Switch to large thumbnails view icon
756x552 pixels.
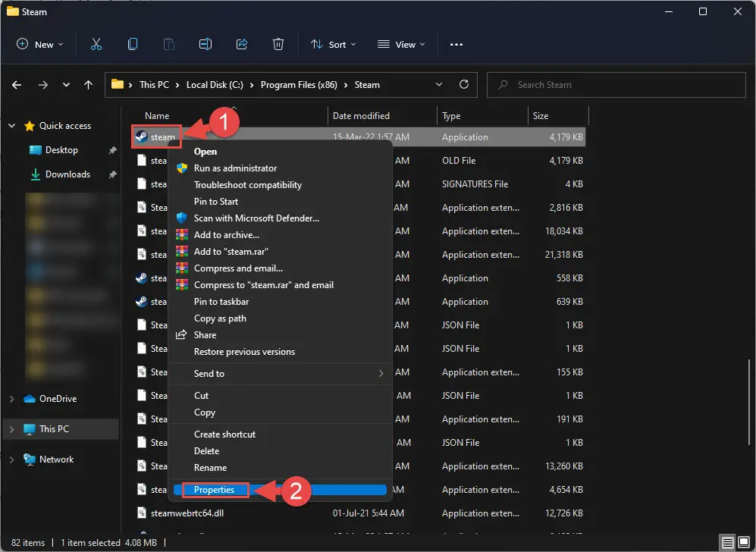[744, 542]
